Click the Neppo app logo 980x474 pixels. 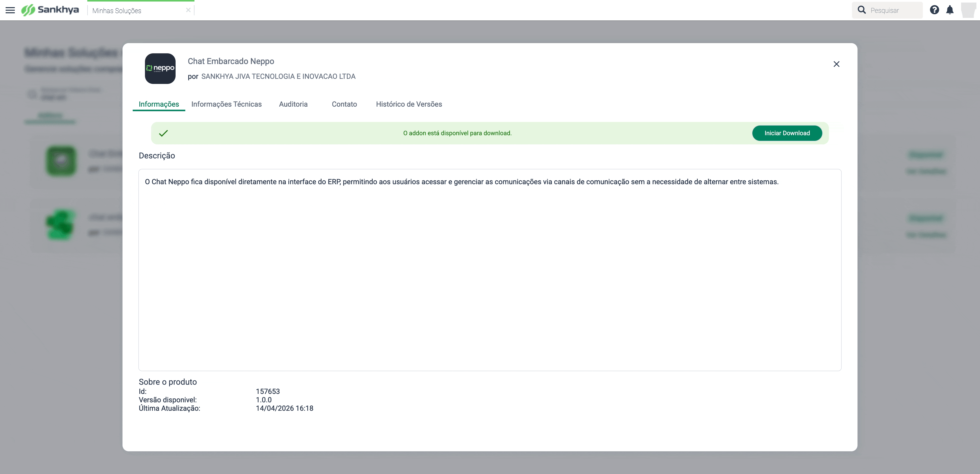click(160, 68)
